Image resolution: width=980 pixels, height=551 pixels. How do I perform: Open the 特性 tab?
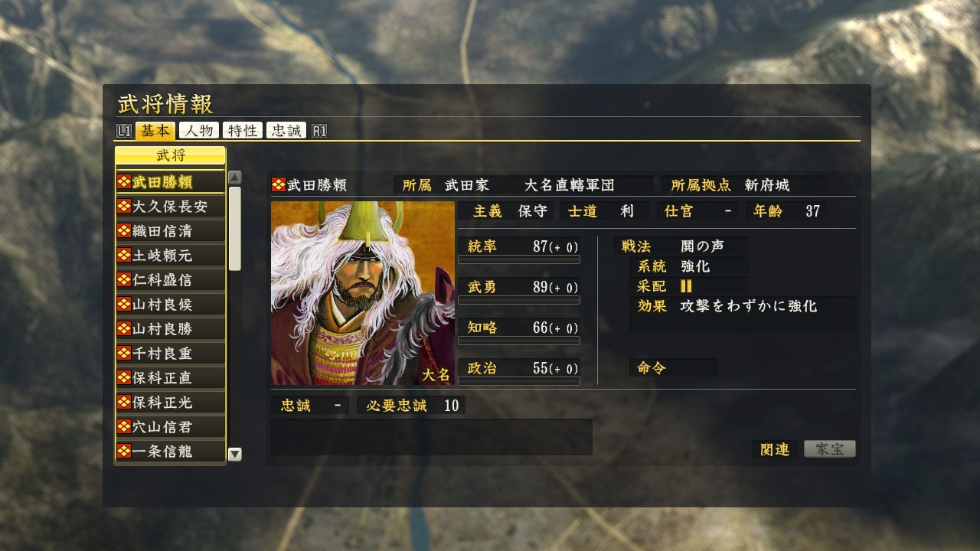243,131
